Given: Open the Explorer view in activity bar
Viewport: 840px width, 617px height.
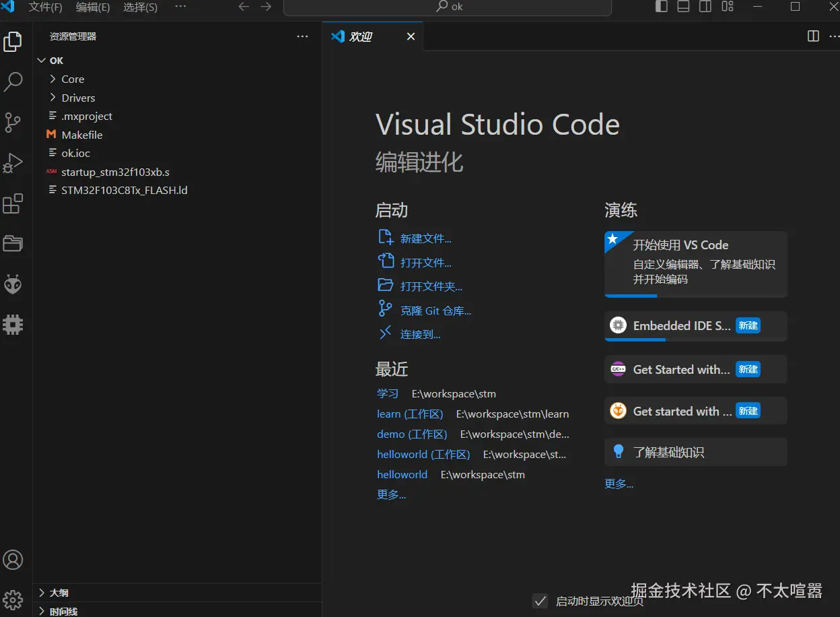Looking at the screenshot, I should click(x=13, y=42).
